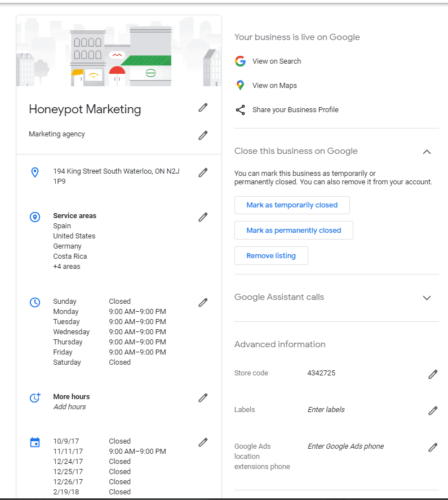This screenshot has height=500, width=448.
Task: Edit the special hours dates pencil
Action: tap(203, 443)
